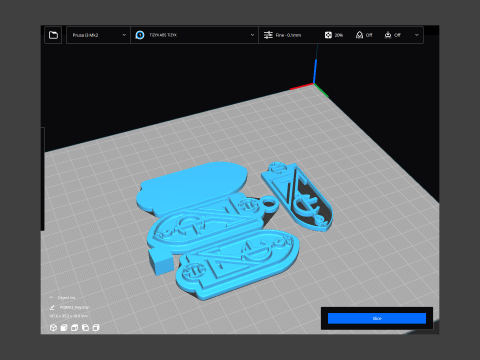The image size is (480, 360).
Task: Click the Fine - 0.1mm profile label
Action: (x=288, y=35)
